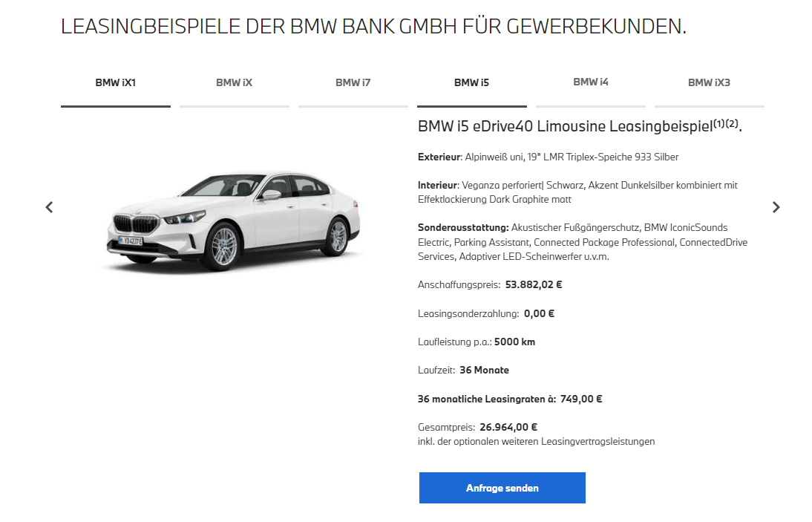Viewport: 812px width, 522px height.
Task: Click the Leasingbeispiele der BMW Bank heading
Action: 373,27
